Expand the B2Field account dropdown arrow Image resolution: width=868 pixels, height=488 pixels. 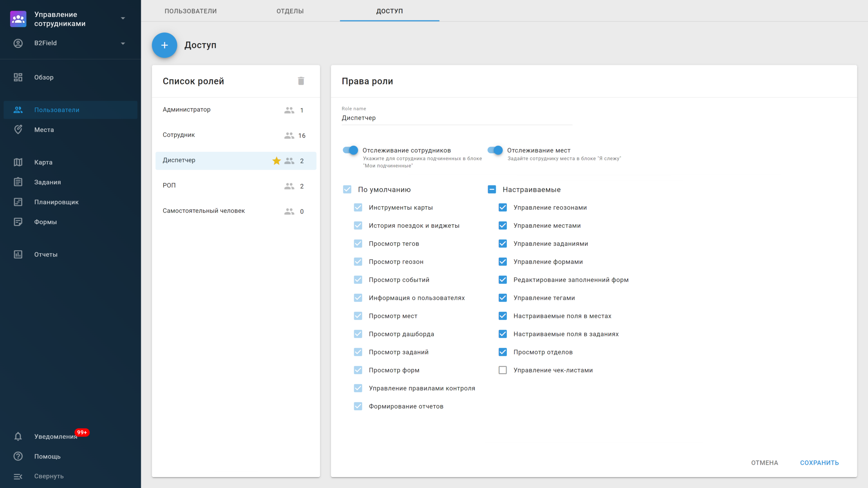(123, 43)
